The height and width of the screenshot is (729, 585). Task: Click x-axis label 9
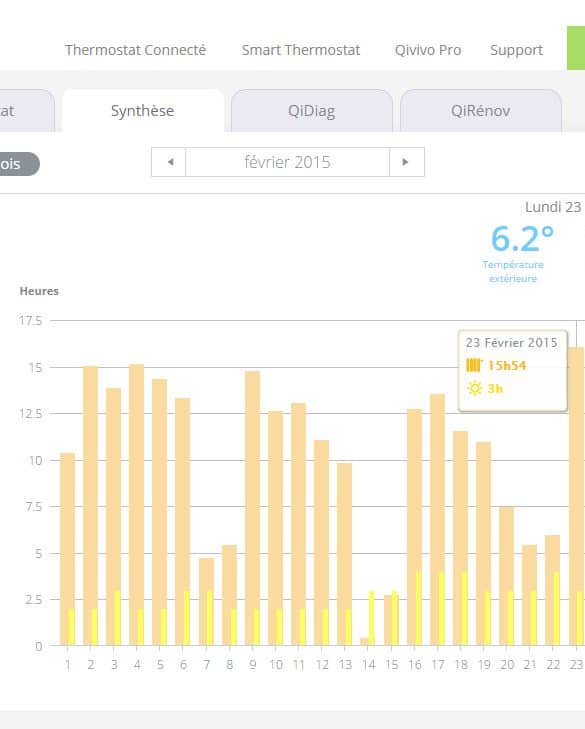click(253, 665)
